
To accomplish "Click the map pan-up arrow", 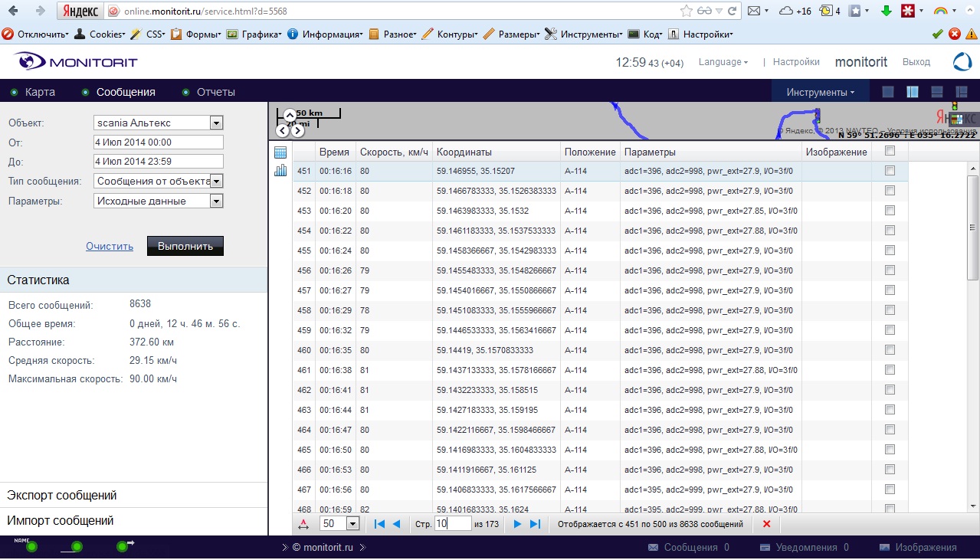I will point(290,116).
